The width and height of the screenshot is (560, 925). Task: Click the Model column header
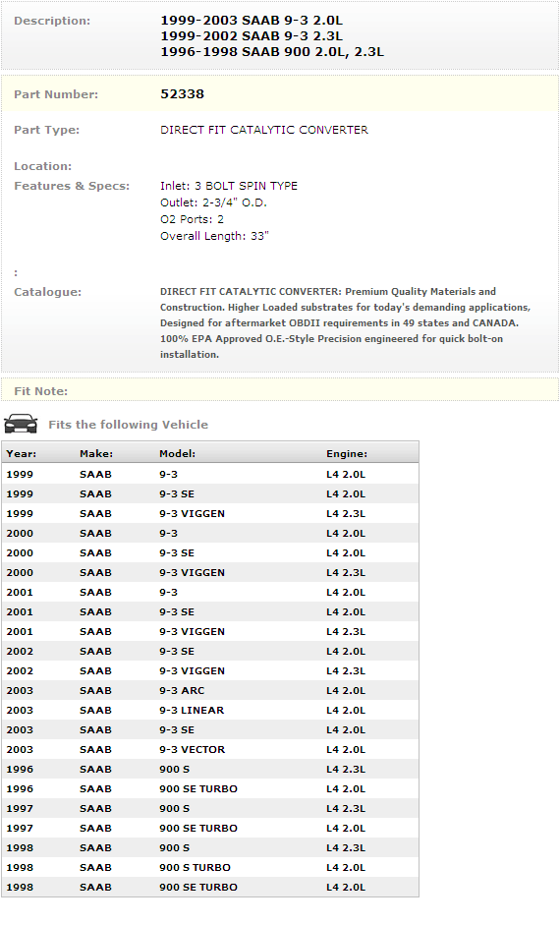(x=178, y=453)
